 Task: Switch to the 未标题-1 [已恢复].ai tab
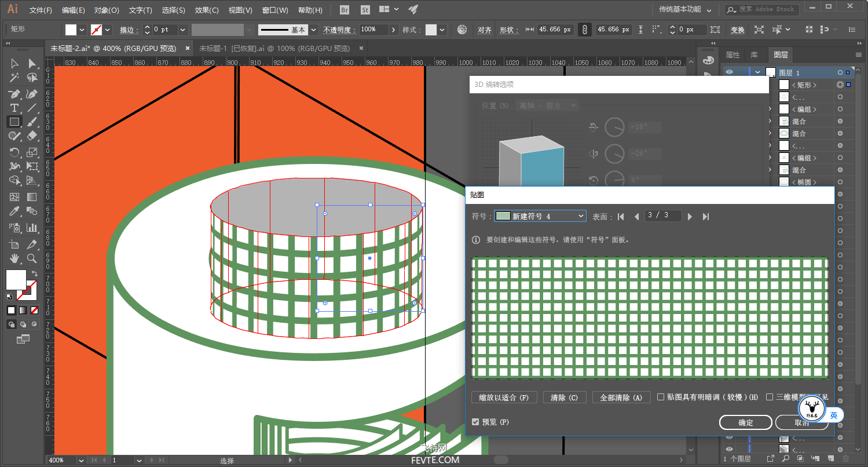click(x=274, y=49)
